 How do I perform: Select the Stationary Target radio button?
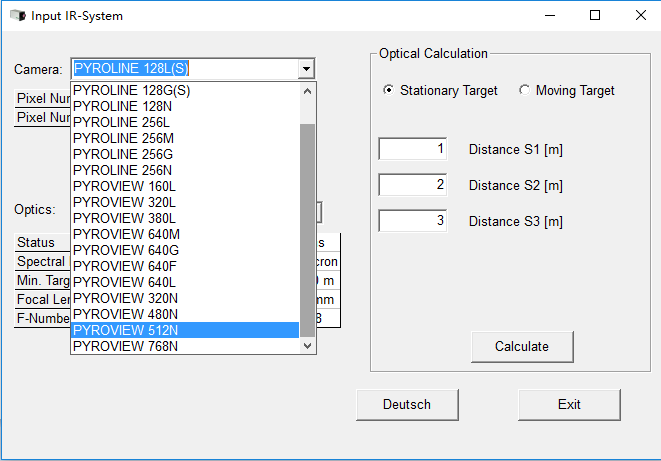[x=389, y=91]
